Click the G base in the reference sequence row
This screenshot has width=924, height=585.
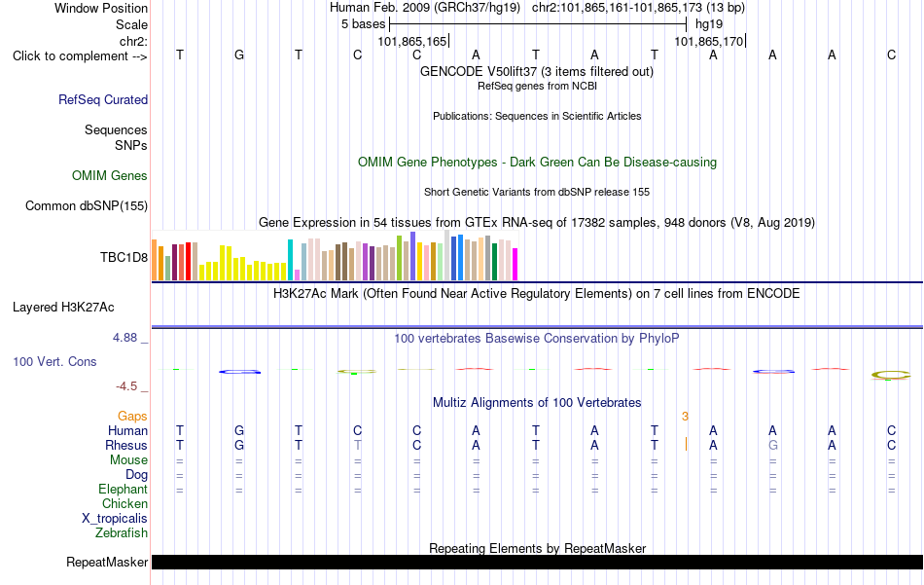click(239, 55)
